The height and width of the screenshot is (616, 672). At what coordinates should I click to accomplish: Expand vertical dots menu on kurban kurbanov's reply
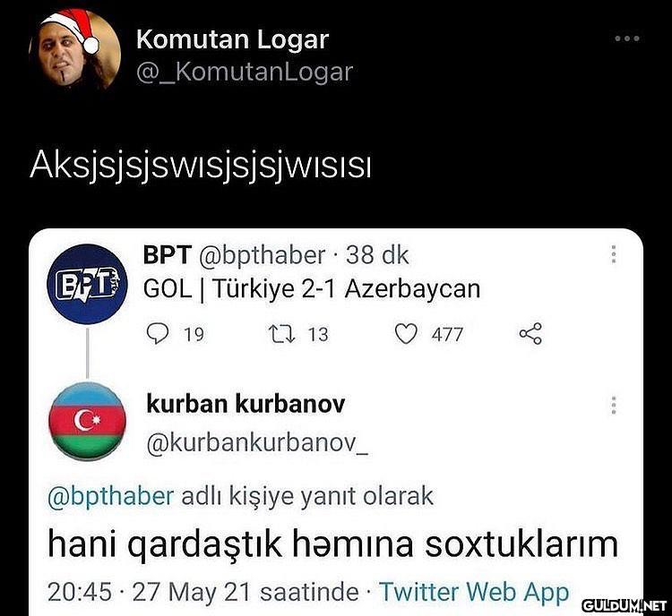pos(614,405)
